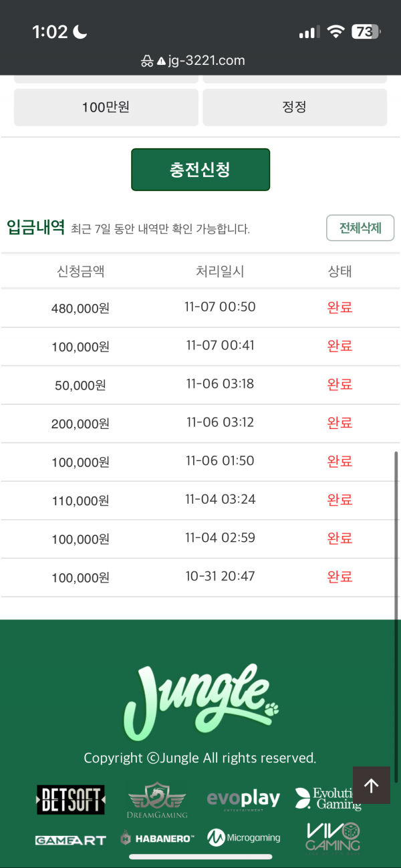Screen dimensions: 401x868
Task: Submit with the 충전신청 button
Action: (200, 170)
